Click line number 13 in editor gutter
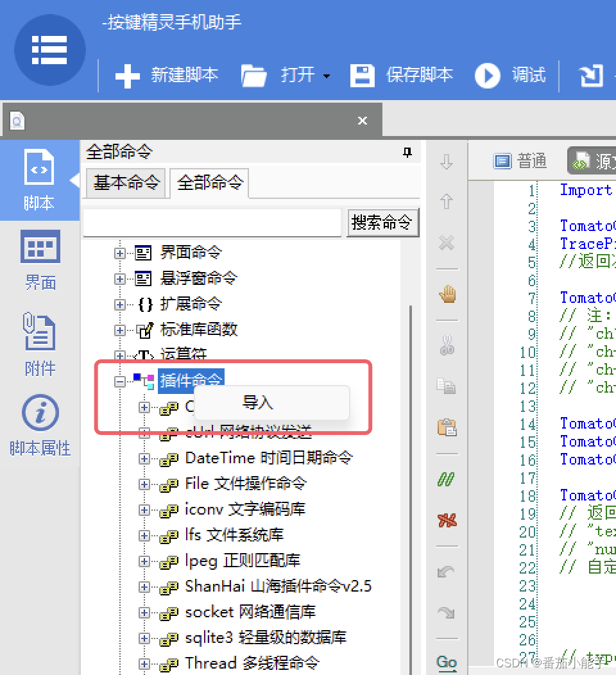616x675 pixels. (527, 406)
